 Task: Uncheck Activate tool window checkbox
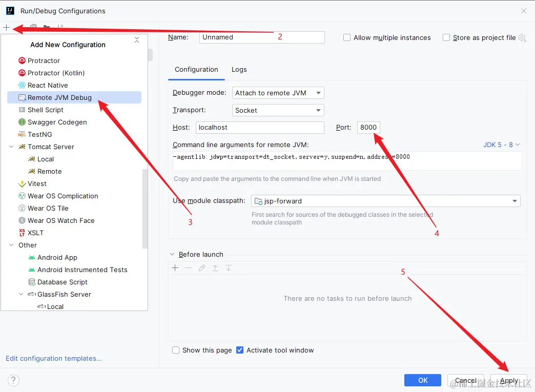[x=240, y=350]
